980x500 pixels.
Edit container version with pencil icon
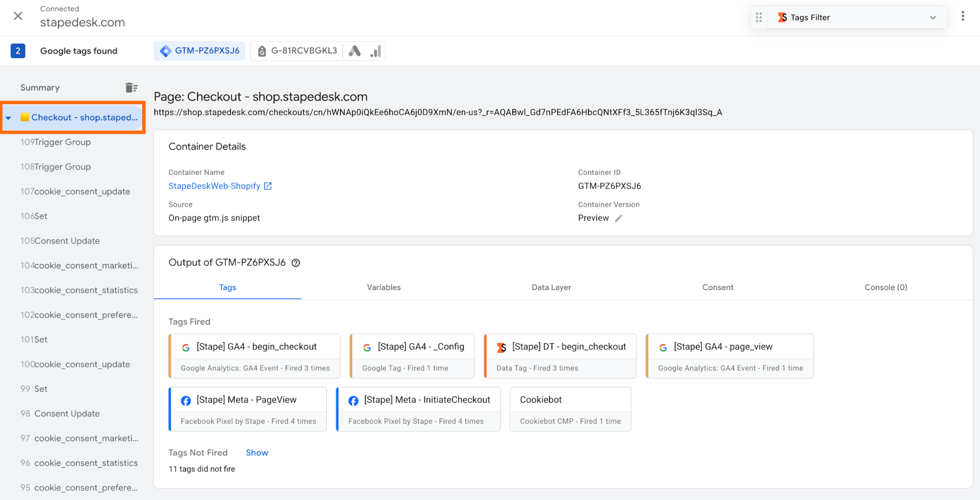[x=619, y=218]
